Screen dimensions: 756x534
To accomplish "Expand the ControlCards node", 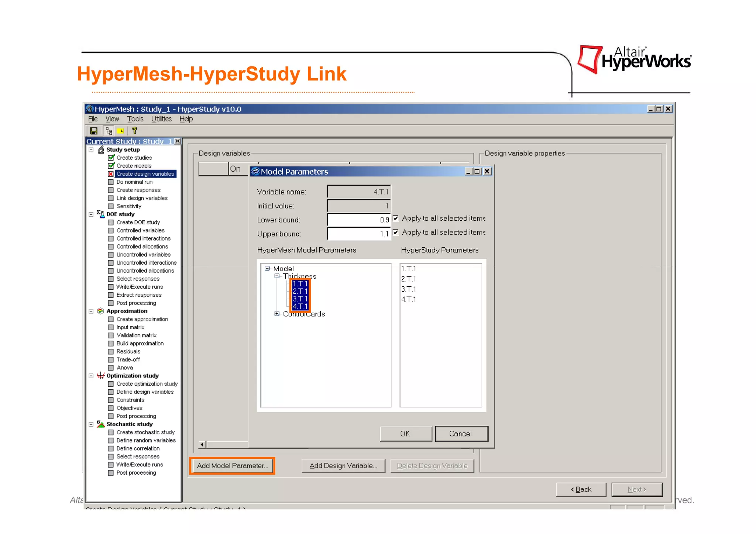I will 277,314.
